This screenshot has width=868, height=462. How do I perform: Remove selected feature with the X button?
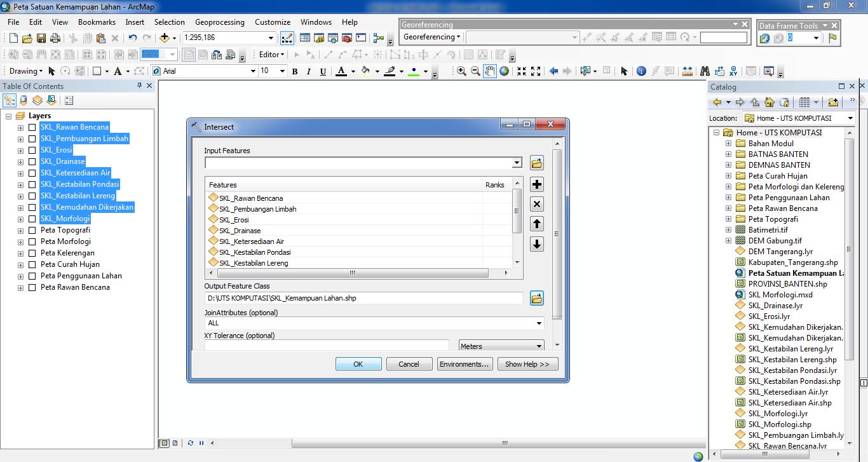tap(537, 204)
